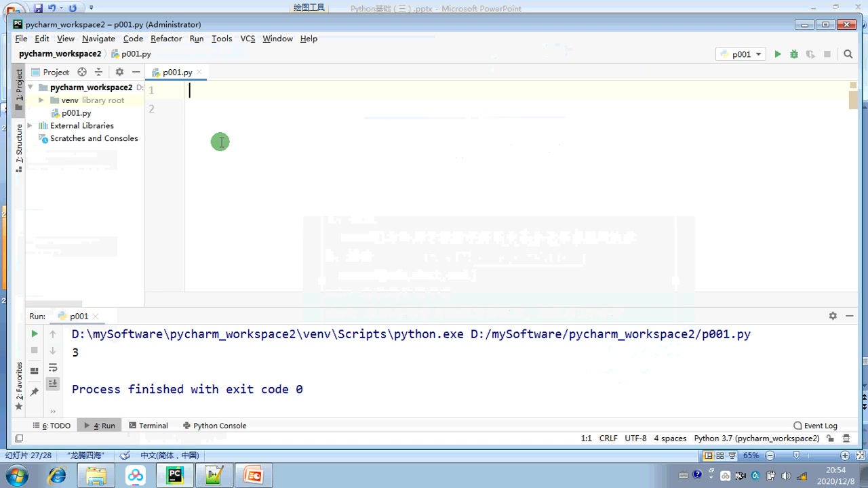Select Scratches and Consoles node
Screen dimensions: 868x488
[88, 138]
